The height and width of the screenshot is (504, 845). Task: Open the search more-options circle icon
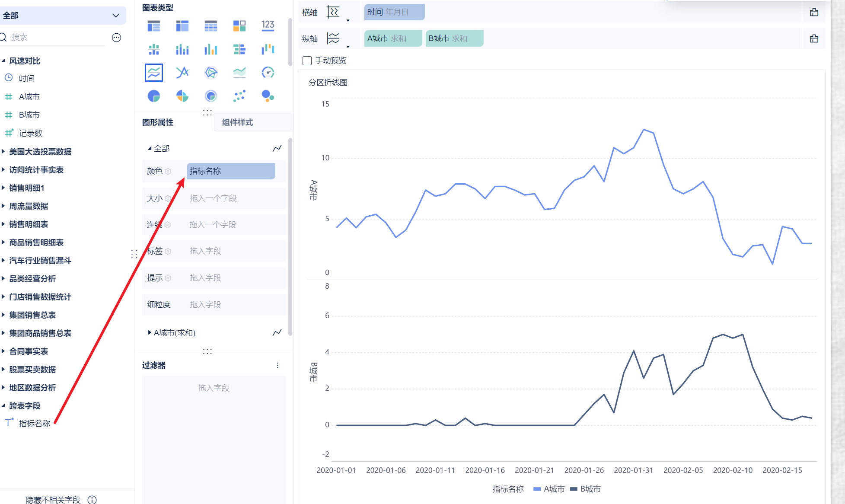pos(116,38)
